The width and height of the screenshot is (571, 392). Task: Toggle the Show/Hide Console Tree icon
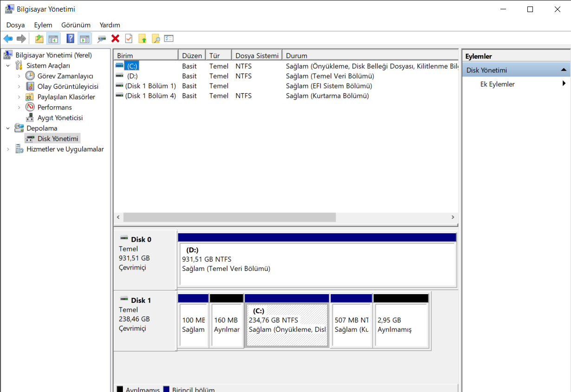click(x=53, y=39)
